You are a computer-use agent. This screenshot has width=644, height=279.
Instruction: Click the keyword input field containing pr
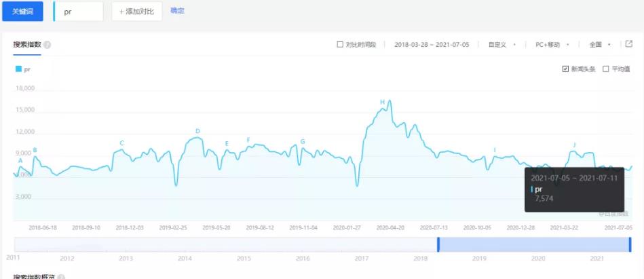pos(80,12)
